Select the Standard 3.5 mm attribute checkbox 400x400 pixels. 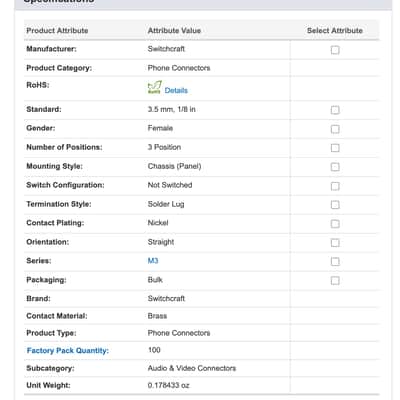click(335, 110)
